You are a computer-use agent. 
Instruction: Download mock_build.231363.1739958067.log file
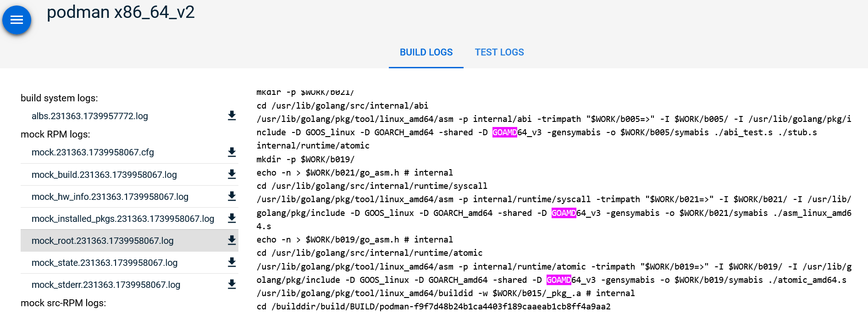[232, 174]
